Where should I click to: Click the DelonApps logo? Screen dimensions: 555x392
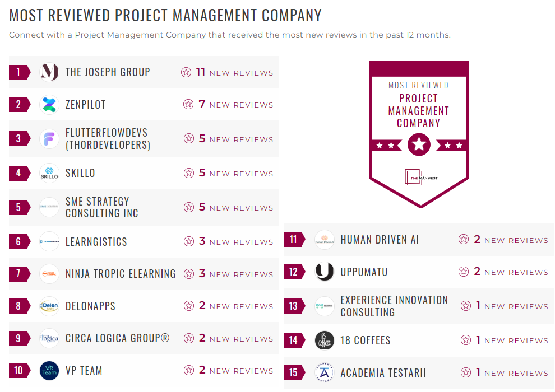49,306
